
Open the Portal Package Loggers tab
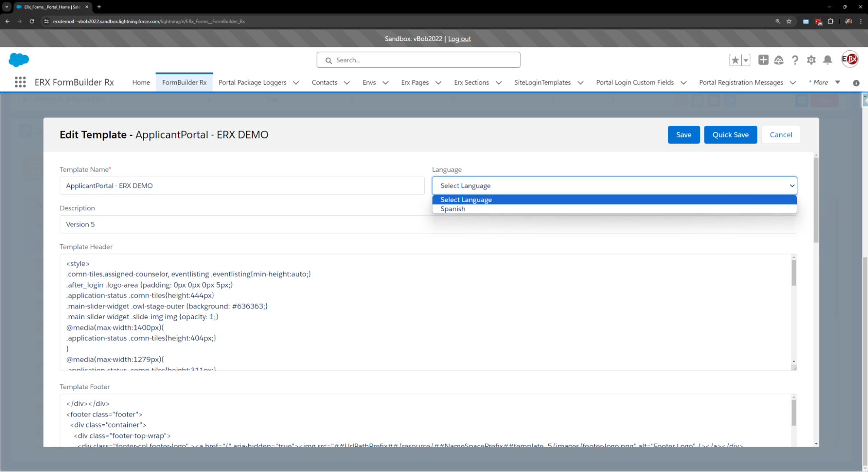pyautogui.click(x=252, y=82)
